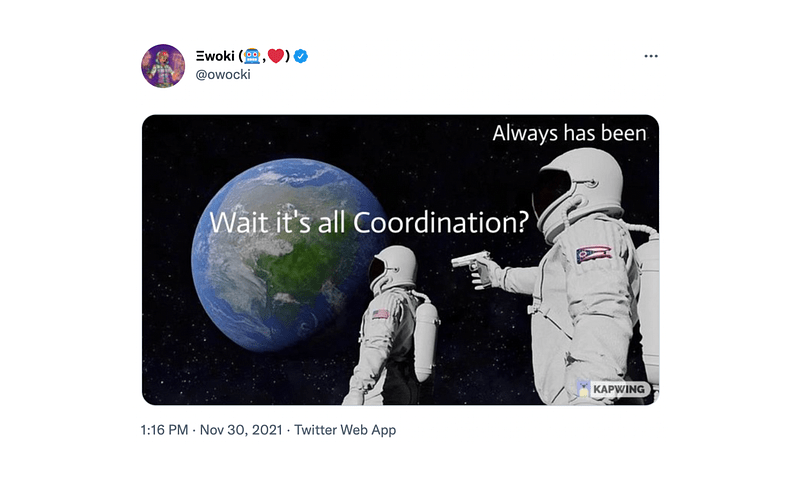Click the owocki profile avatar
The width and height of the screenshot is (800, 482).
pyautogui.click(x=163, y=66)
